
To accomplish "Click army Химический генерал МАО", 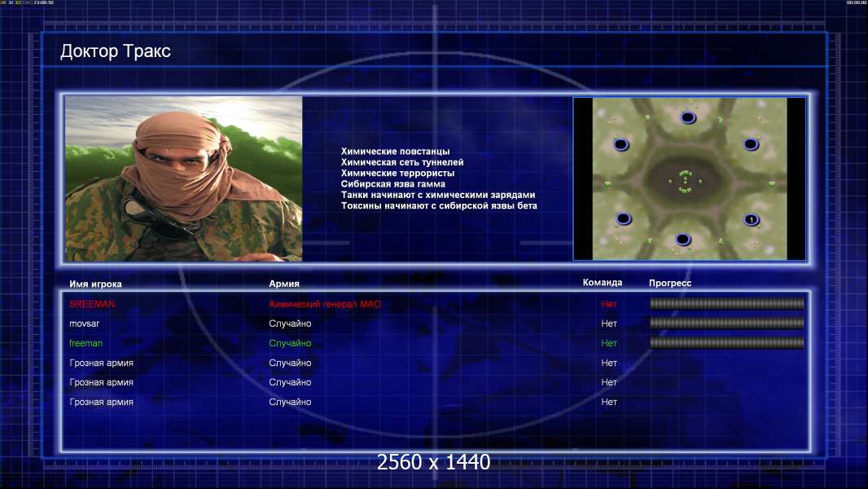I will [x=325, y=304].
